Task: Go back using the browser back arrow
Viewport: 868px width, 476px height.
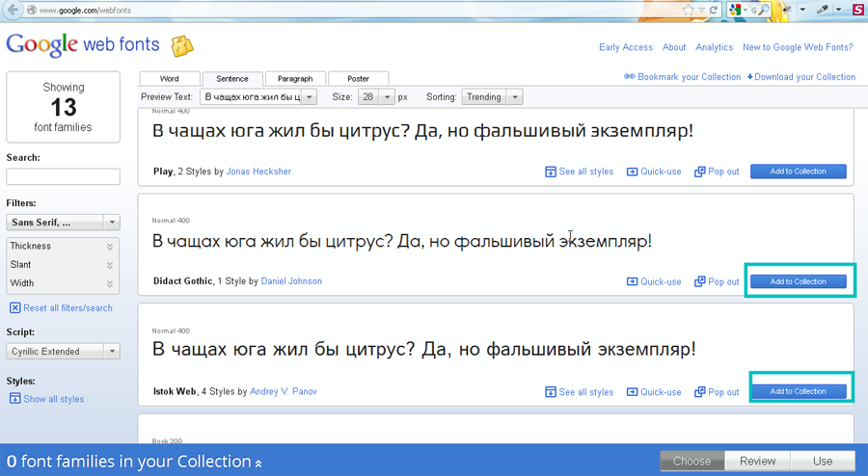Action: click(11, 10)
